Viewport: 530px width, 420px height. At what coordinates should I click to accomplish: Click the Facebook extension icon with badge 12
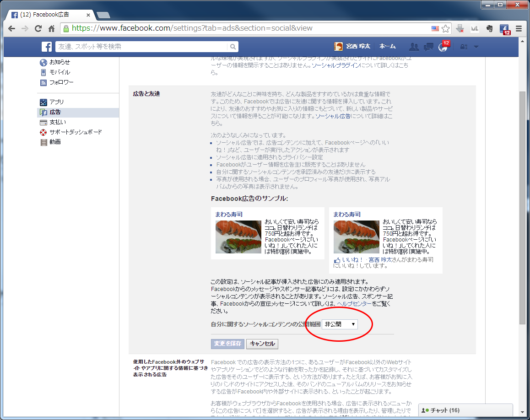(504, 29)
